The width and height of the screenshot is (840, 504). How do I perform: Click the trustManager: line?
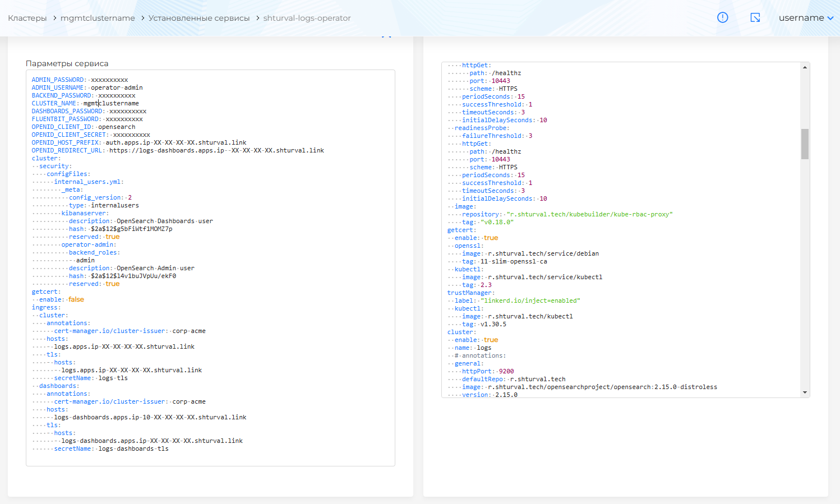point(471,293)
